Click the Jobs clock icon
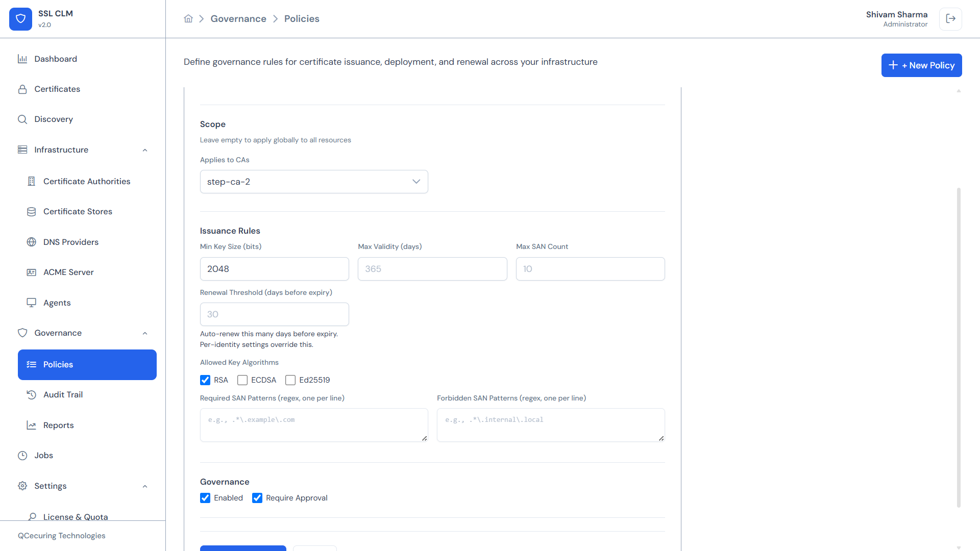This screenshot has width=980, height=551. (x=22, y=456)
